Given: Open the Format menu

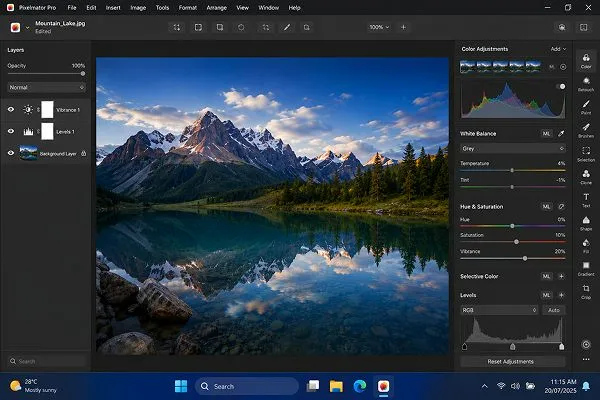Looking at the screenshot, I should coord(188,8).
